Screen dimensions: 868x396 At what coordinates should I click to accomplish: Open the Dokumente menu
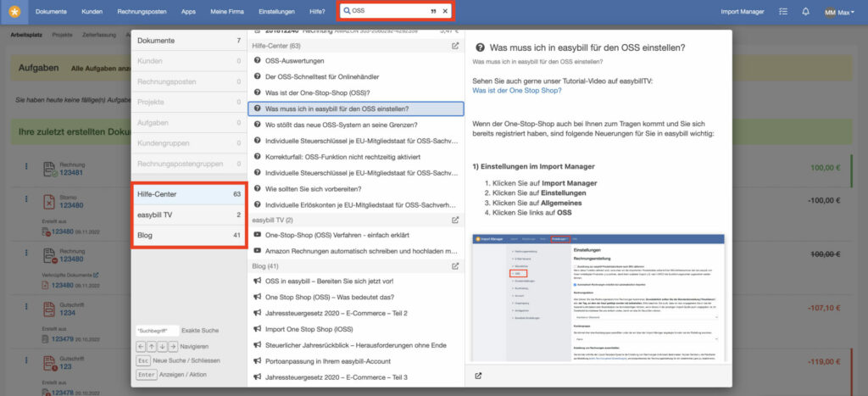tap(52, 11)
